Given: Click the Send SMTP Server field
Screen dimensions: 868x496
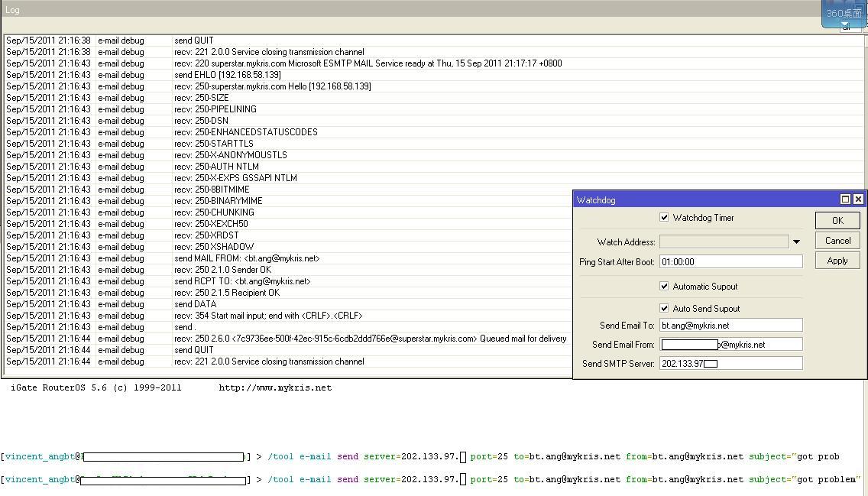Looking at the screenshot, I should point(730,364).
